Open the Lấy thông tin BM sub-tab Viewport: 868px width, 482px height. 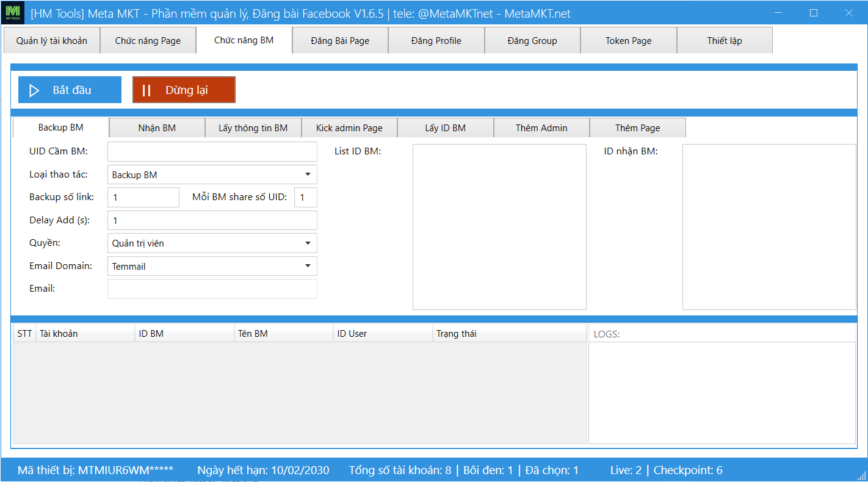253,128
